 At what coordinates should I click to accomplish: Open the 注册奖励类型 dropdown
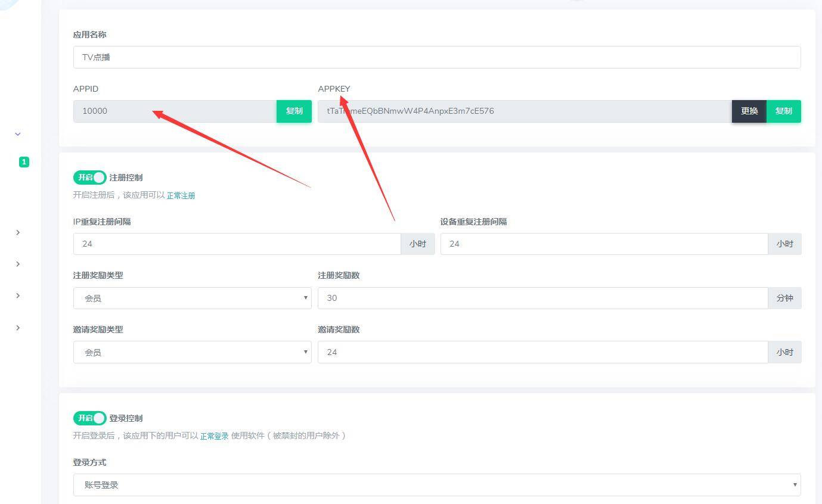tap(193, 298)
